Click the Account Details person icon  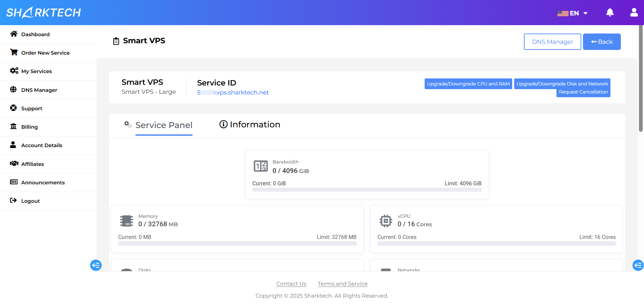coord(13,145)
